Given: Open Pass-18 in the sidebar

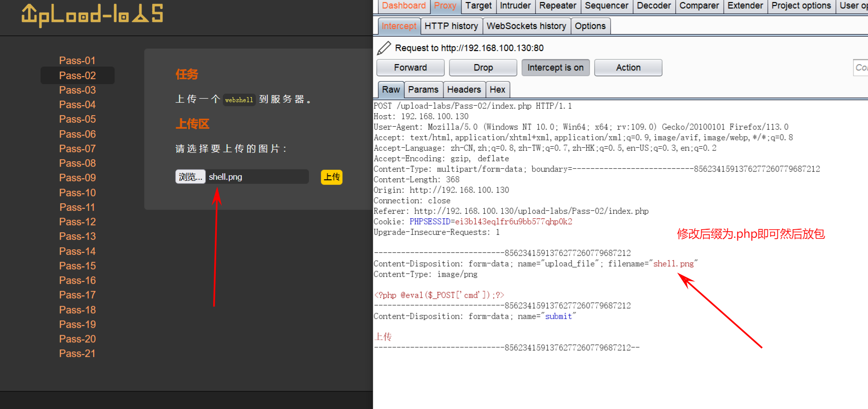Looking at the screenshot, I should pyautogui.click(x=77, y=310).
